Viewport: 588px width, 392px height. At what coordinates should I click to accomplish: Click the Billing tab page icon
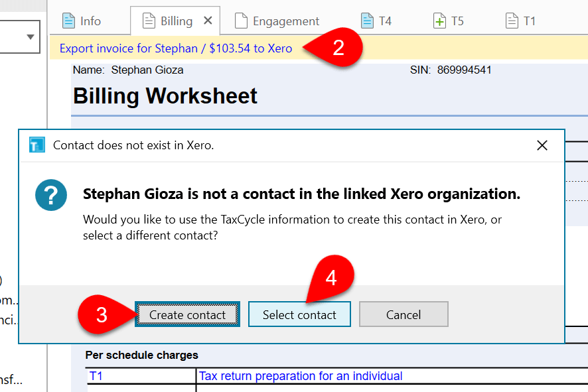[x=149, y=21]
